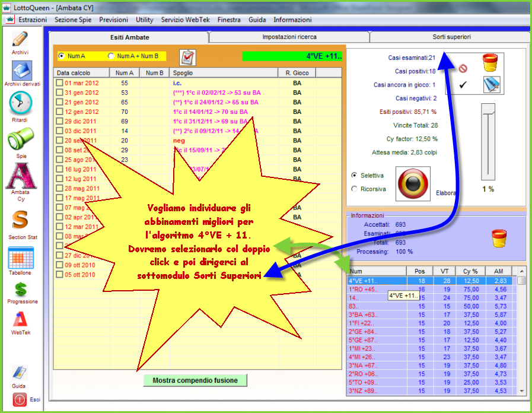Tick checkbox for 01 mar 2012 row
This screenshot has height=413, width=532.
click(60, 83)
